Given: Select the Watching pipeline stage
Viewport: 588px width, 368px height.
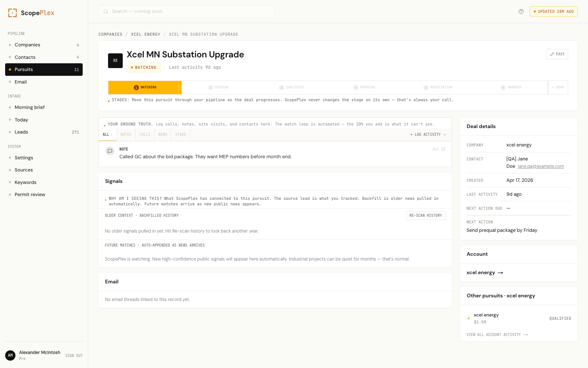Looking at the screenshot, I should click(145, 88).
